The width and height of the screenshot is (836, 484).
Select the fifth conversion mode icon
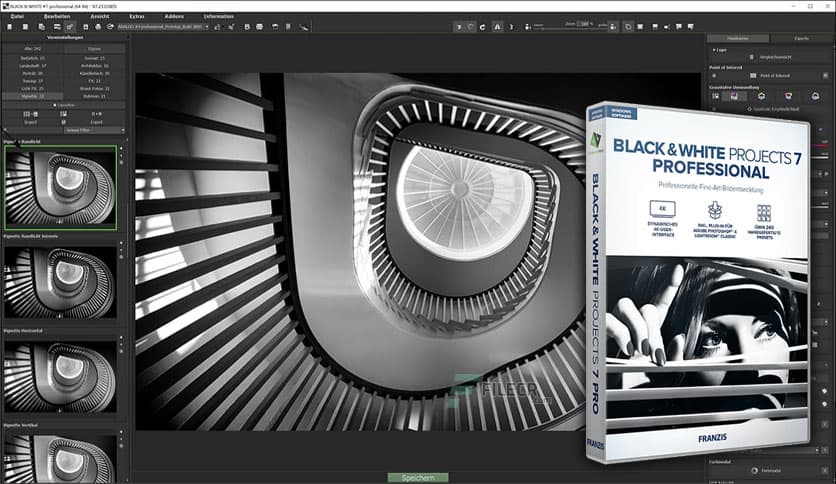(815, 96)
